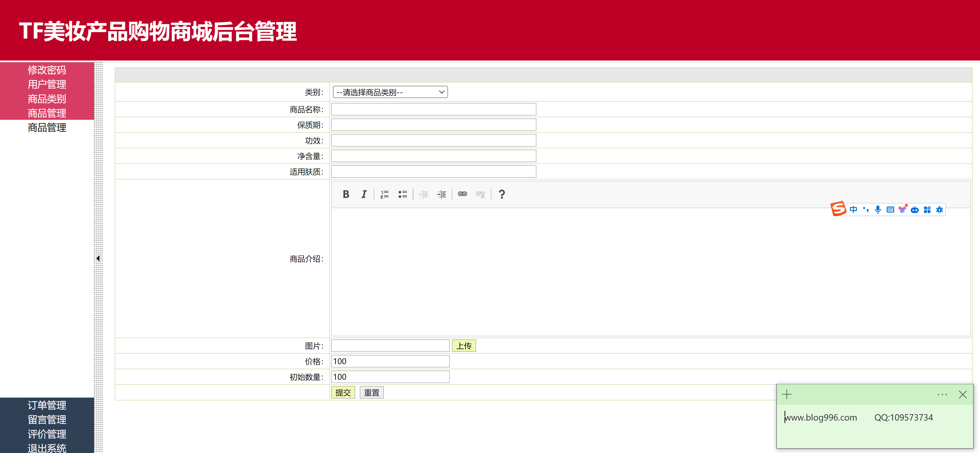
Task: Toggle italic formatting in editor toolbar
Action: point(364,194)
